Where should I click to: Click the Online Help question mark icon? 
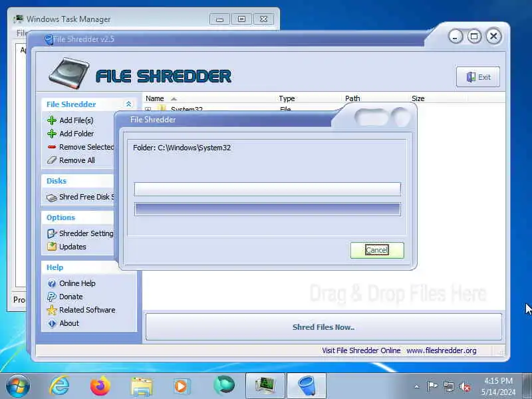pyautogui.click(x=52, y=283)
